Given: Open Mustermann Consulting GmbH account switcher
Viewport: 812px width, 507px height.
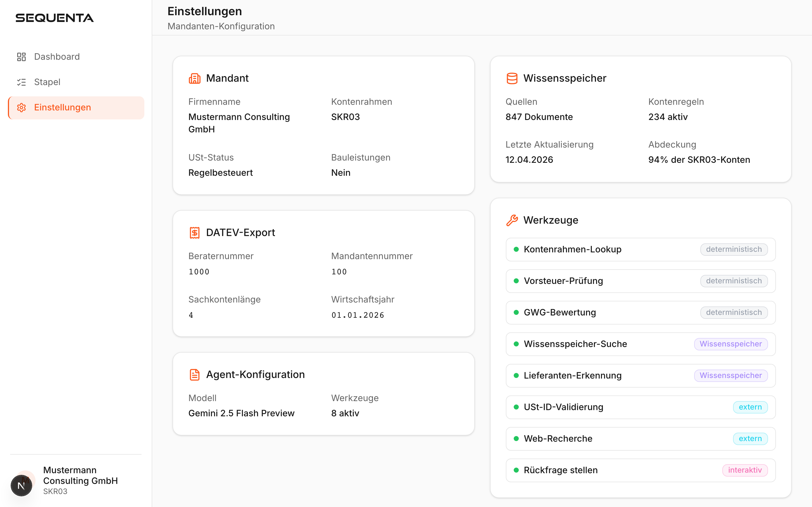Looking at the screenshot, I should point(81,480).
